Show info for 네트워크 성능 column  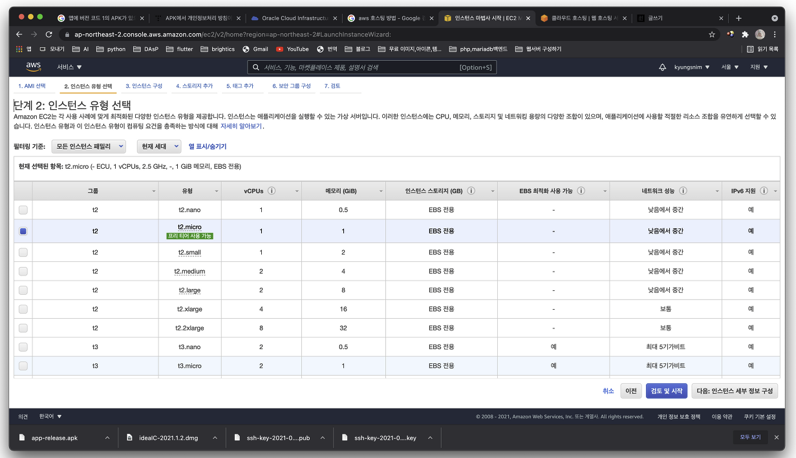(683, 191)
